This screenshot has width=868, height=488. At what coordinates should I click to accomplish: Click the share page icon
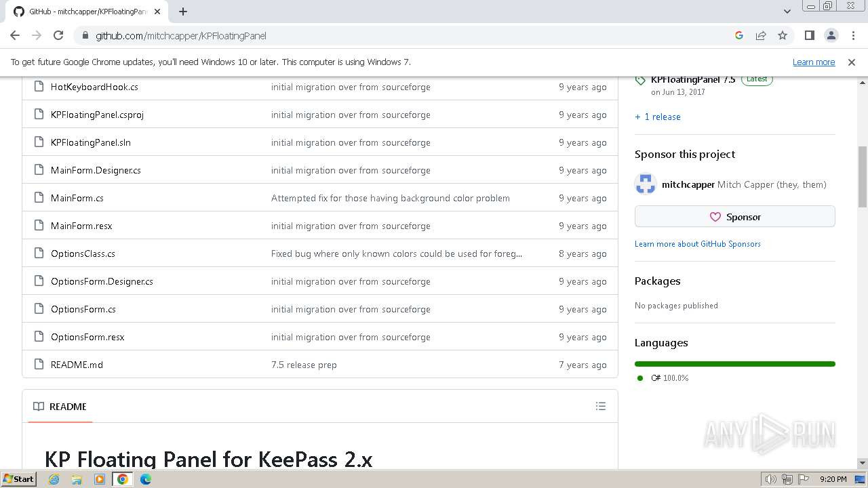pos(761,35)
